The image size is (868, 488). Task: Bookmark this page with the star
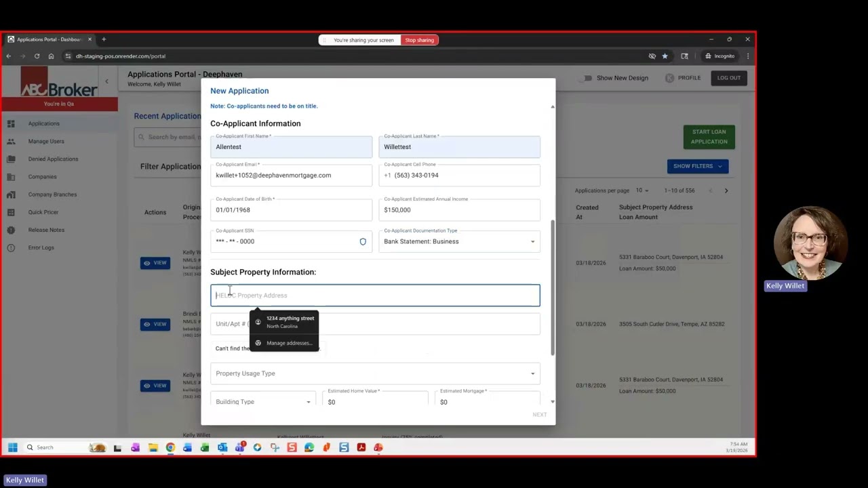coord(665,56)
